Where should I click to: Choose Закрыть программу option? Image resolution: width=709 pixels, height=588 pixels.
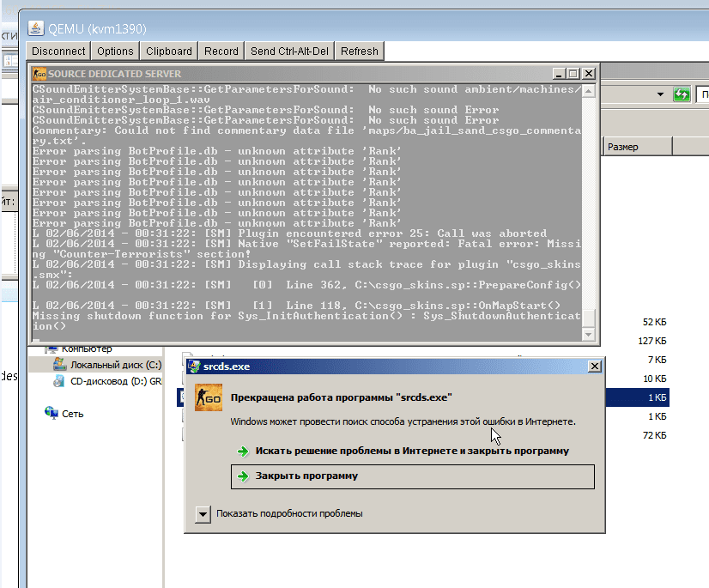412,476
